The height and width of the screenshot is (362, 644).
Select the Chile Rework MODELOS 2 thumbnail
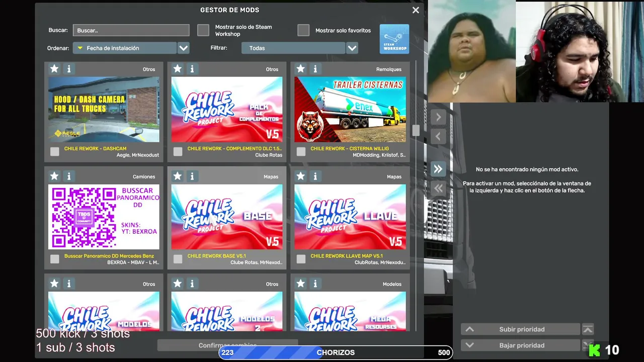[x=227, y=311]
